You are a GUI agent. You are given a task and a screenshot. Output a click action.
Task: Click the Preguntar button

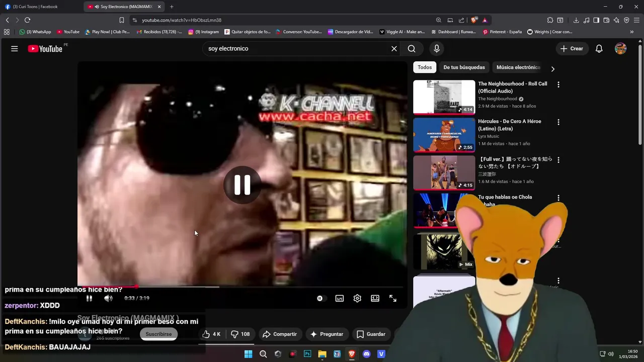pyautogui.click(x=327, y=334)
